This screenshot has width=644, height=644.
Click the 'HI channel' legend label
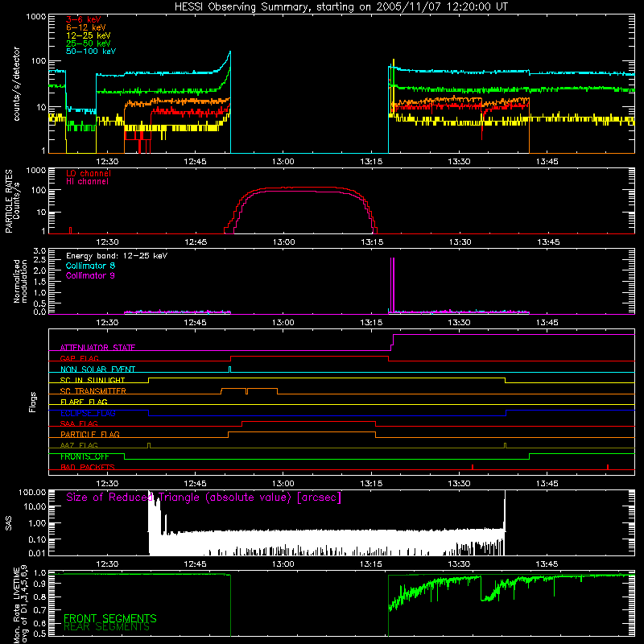pyautogui.click(x=87, y=182)
